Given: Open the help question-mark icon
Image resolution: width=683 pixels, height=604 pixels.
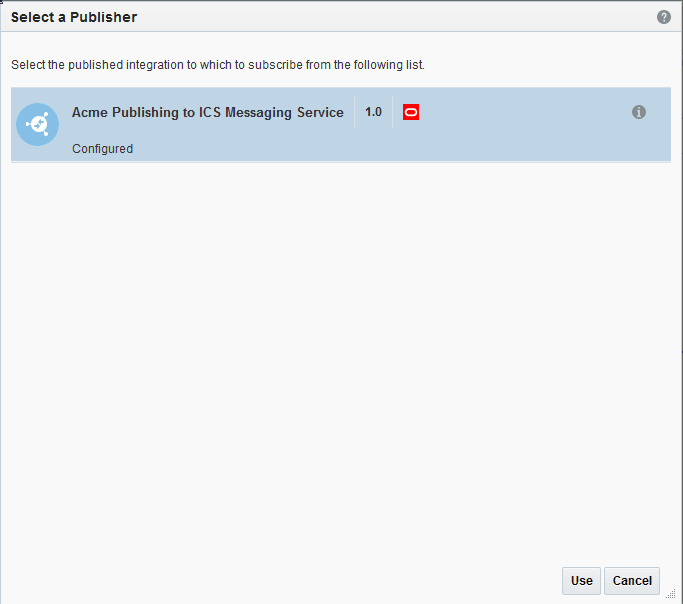Looking at the screenshot, I should click(663, 17).
